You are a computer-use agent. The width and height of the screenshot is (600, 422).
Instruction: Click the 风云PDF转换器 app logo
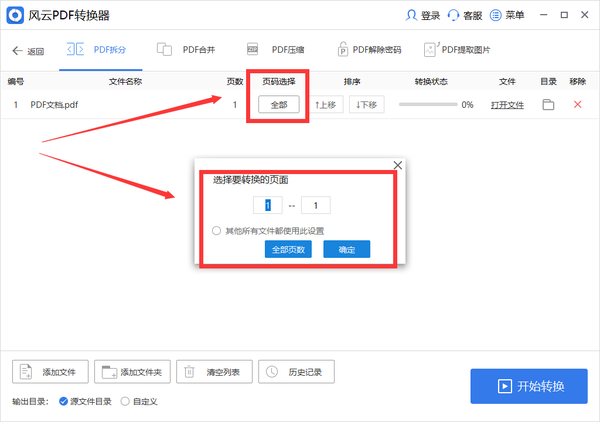(16, 16)
